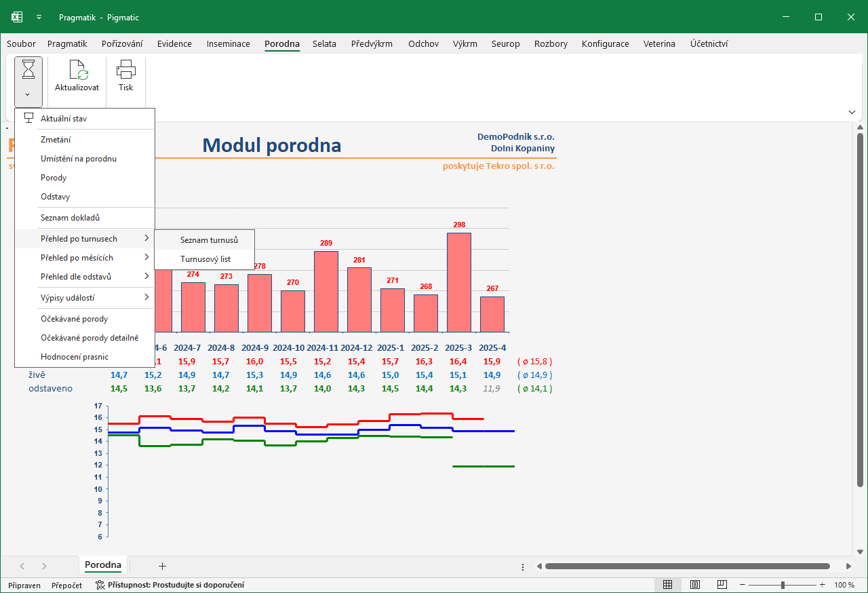Collapse the ribbon with the chevron

(x=852, y=112)
